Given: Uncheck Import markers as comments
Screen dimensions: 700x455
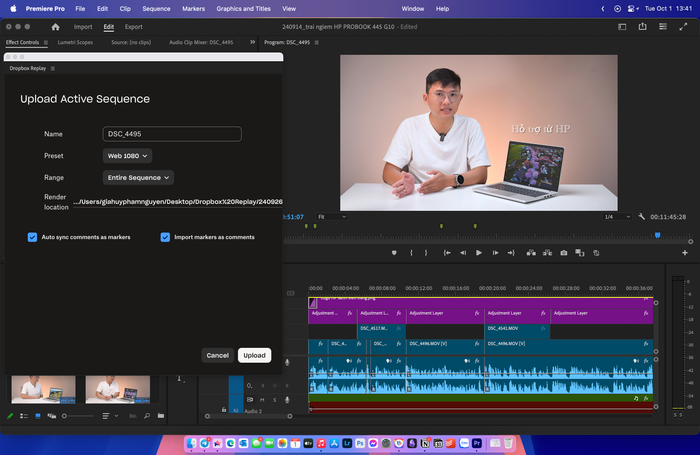Looking at the screenshot, I should (x=165, y=237).
